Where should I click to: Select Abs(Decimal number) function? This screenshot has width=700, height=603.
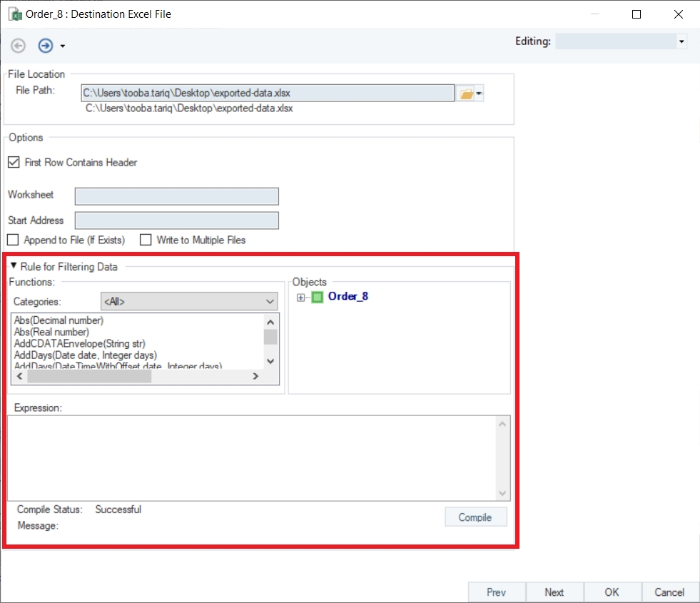click(59, 320)
